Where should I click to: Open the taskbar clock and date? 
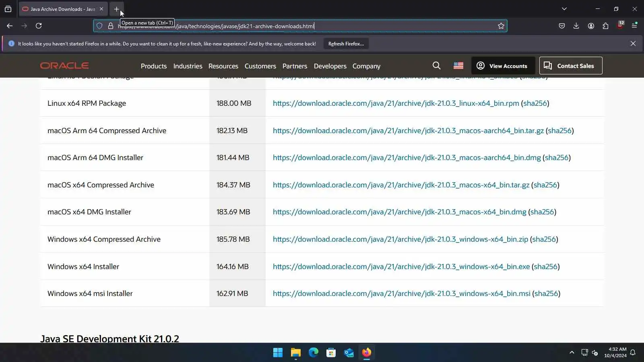point(615,352)
